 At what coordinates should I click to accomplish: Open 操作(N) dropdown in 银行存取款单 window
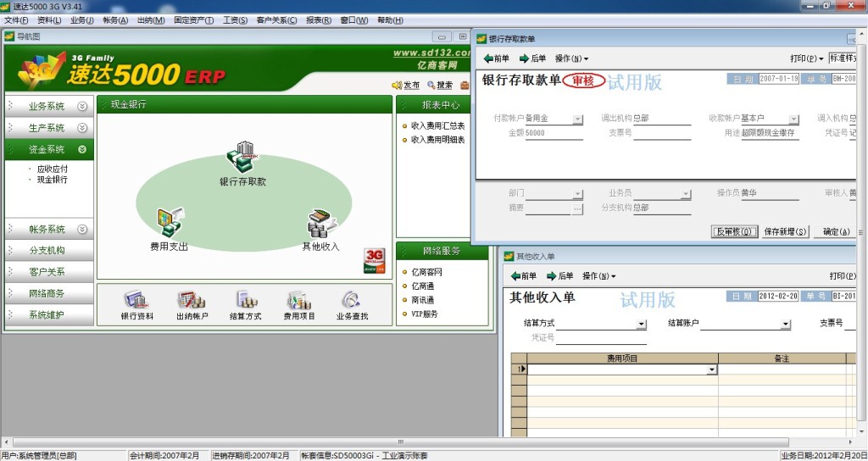pos(572,58)
